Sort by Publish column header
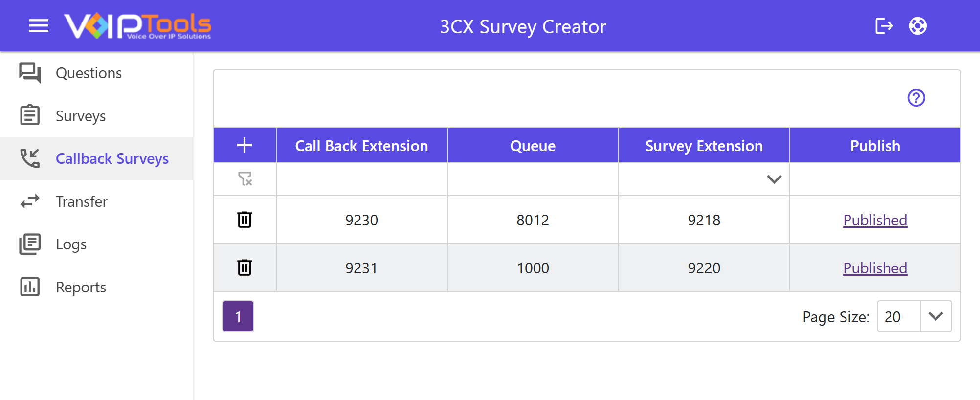The width and height of the screenshot is (980, 400). pyautogui.click(x=875, y=145)
